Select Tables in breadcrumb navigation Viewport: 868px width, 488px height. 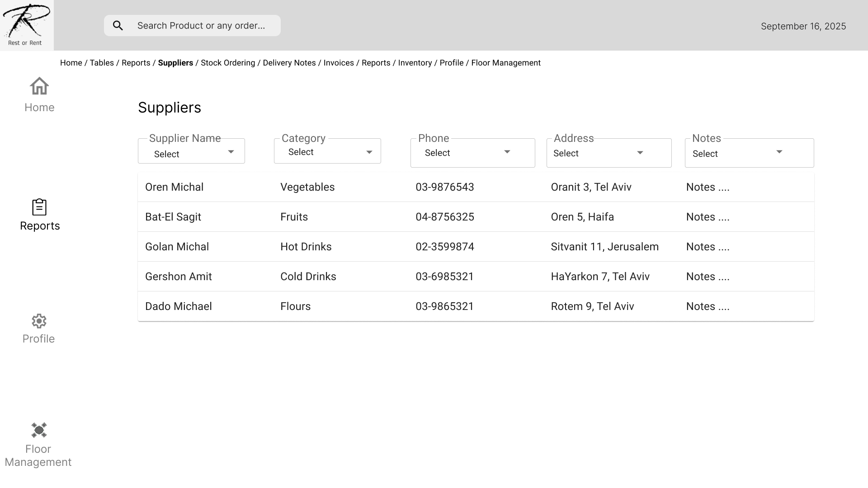[x=102, y=63]
